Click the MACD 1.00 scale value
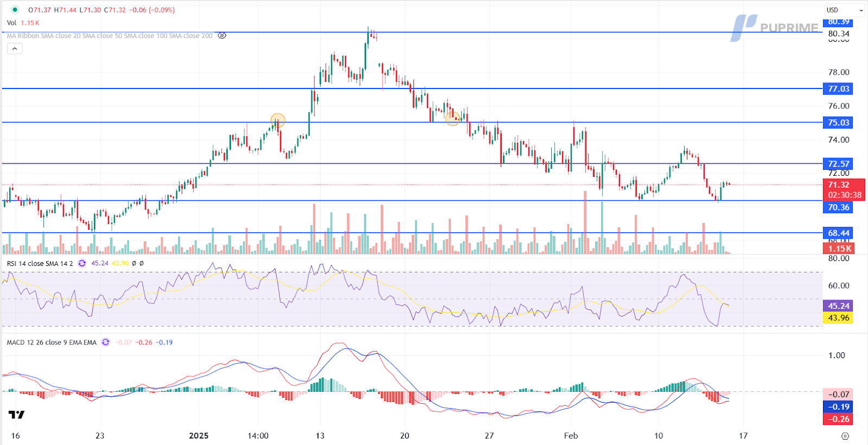Viewport: 868px width, 445px height. 837,355
